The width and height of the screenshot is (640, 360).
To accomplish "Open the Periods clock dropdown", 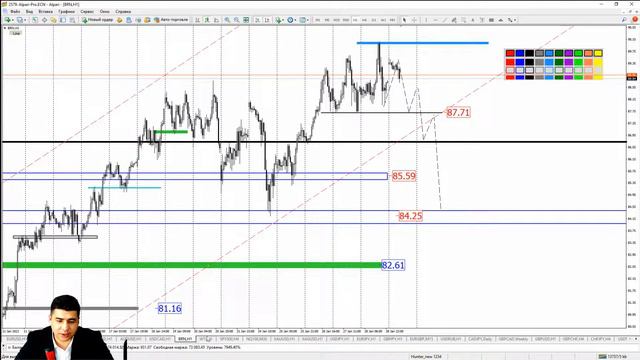I will click(x=291, y=20).
